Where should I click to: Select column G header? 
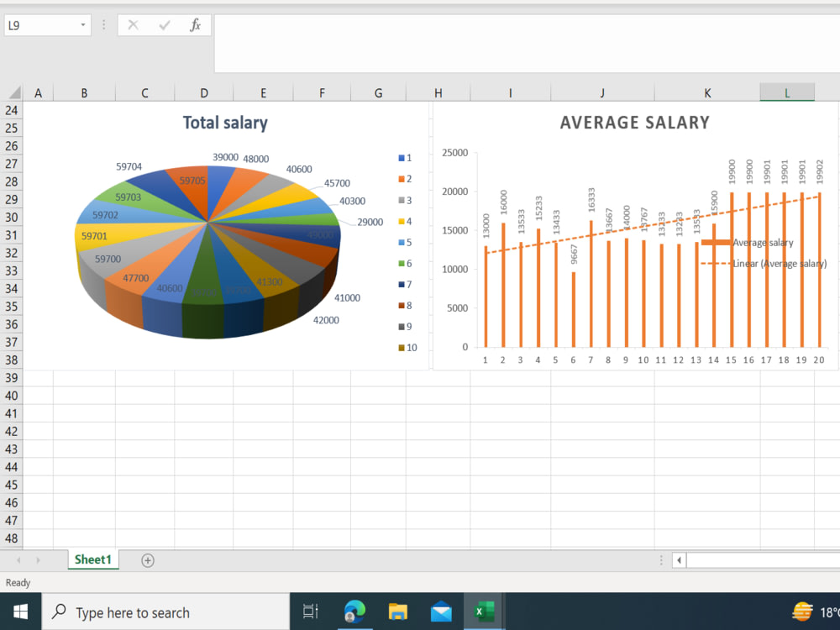click(x=378, y=92)
